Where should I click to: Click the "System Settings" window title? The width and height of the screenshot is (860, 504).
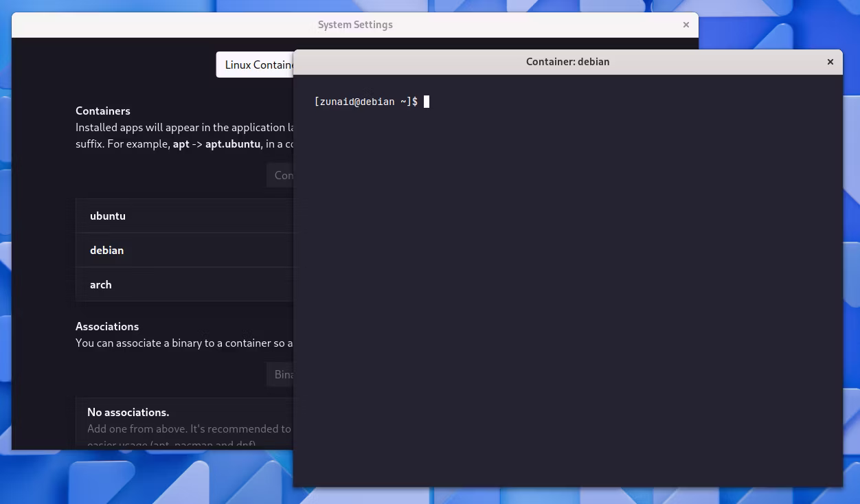[x=355, y=25]
